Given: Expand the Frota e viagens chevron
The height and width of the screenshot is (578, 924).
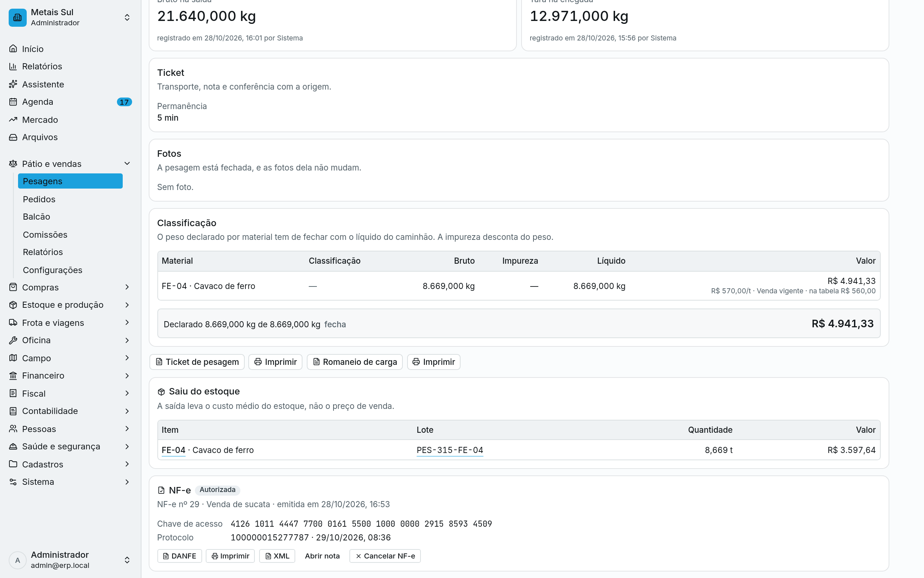Looking at the screenshot, I should pyautogui.click(x=127, y=323).
